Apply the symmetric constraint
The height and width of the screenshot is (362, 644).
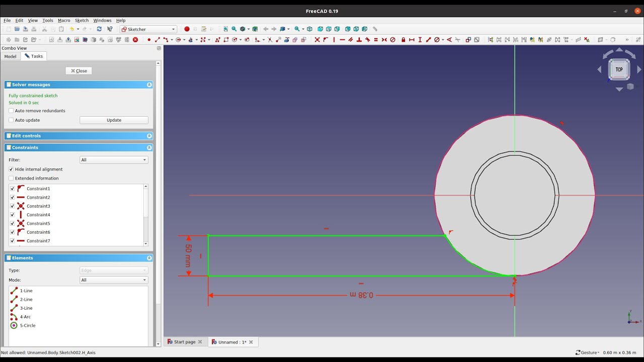(384, 40)
